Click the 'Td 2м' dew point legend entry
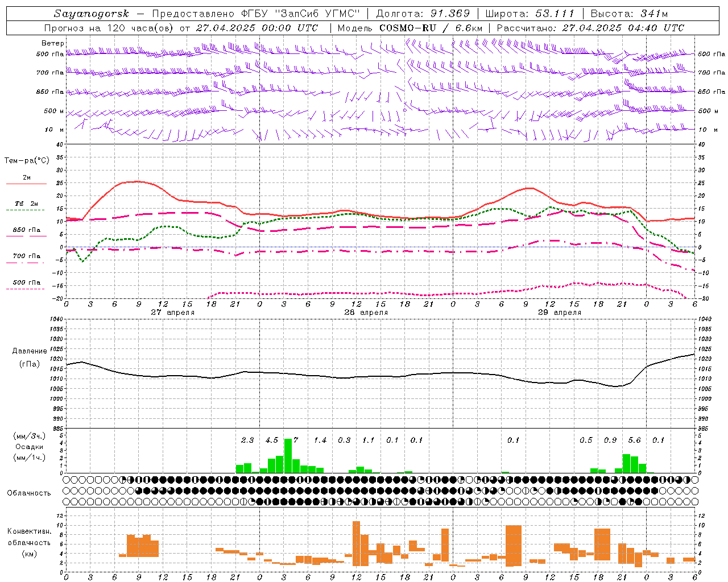Screen dimensions: 728x582 click(27, 203)
